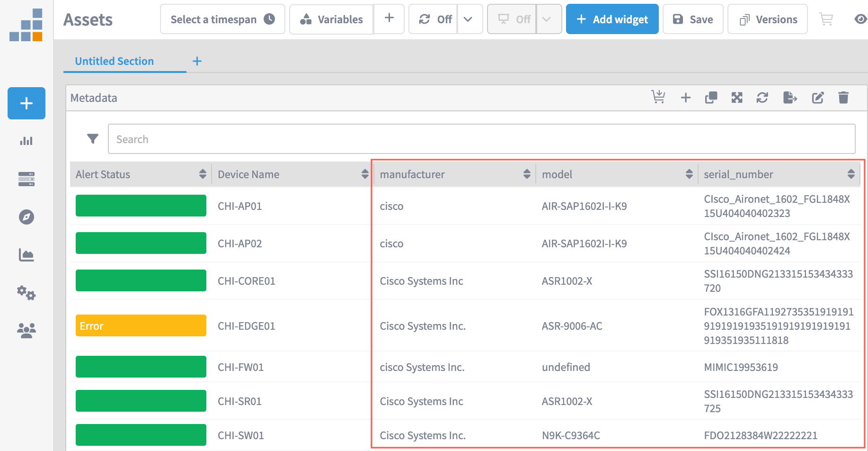Select the Users icon in the sidebar
Viewport: 868px width, 451px height.
pyautogui.click(x=26, y=330)
